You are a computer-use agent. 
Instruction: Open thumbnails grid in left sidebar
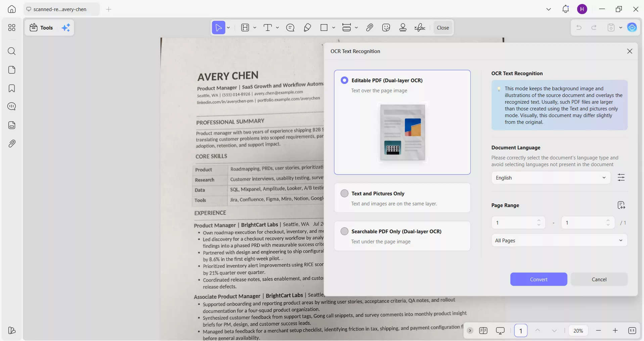[x=12, y=28]
